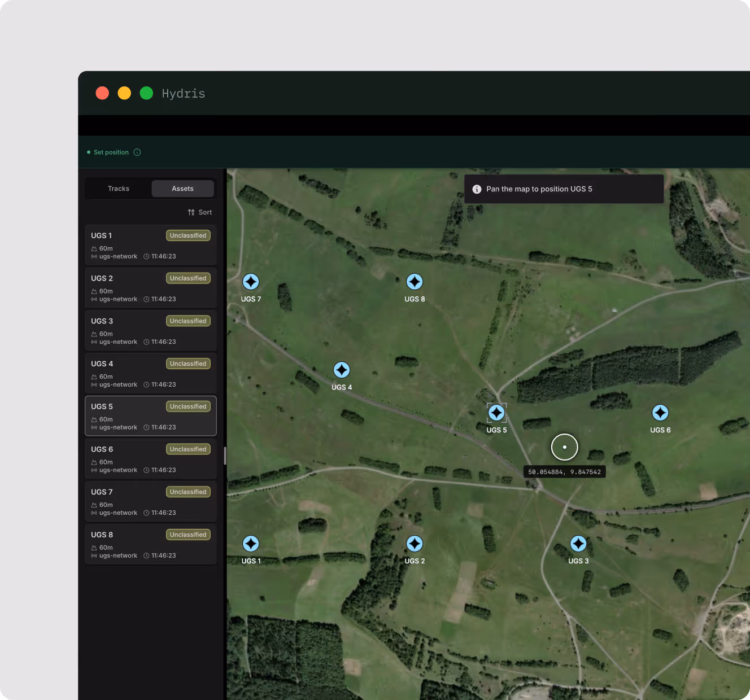This screenshot has width=750, height=700.
Task: Click the UGS 1 map marker
Action: coord(251,544)
